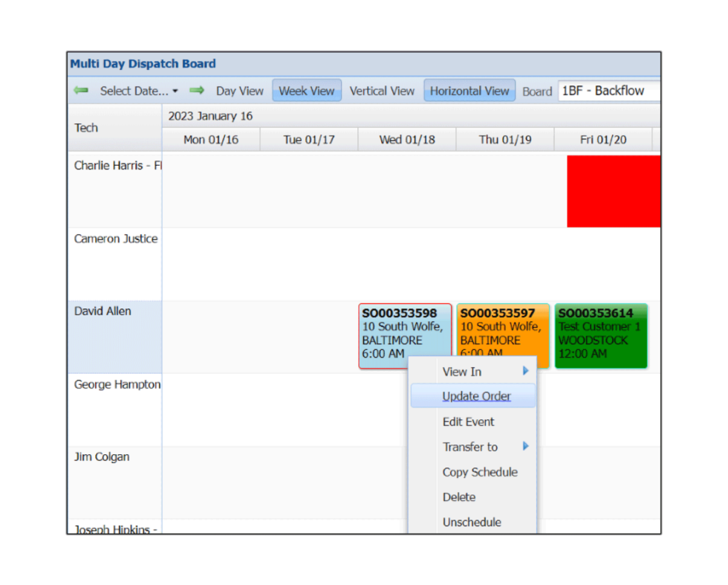The width and height of the screenshot is (728, 585).
Task: Switch to Day View
Action: (x=239, y=91)
